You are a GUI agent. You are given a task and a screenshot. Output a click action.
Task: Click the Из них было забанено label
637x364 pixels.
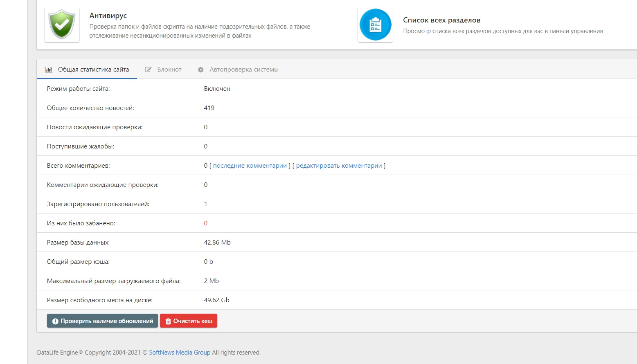pyautogui.click(x=81, y=223)
